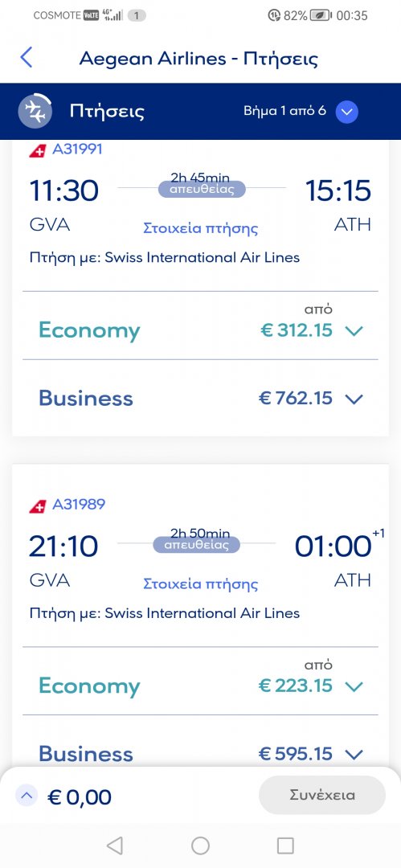The image size is (401, 868).
Task: Tap the Συνέχεια button
Action: point(321,795)
